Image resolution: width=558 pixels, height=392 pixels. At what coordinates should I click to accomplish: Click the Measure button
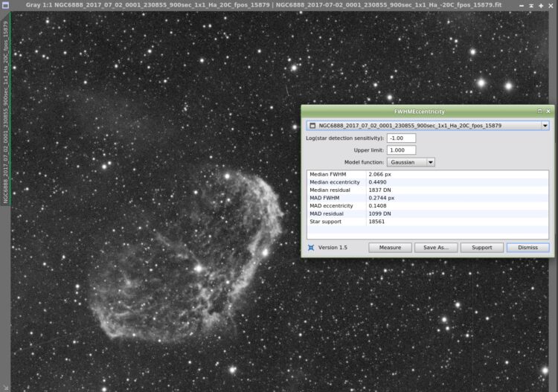(x=390, y=248)
